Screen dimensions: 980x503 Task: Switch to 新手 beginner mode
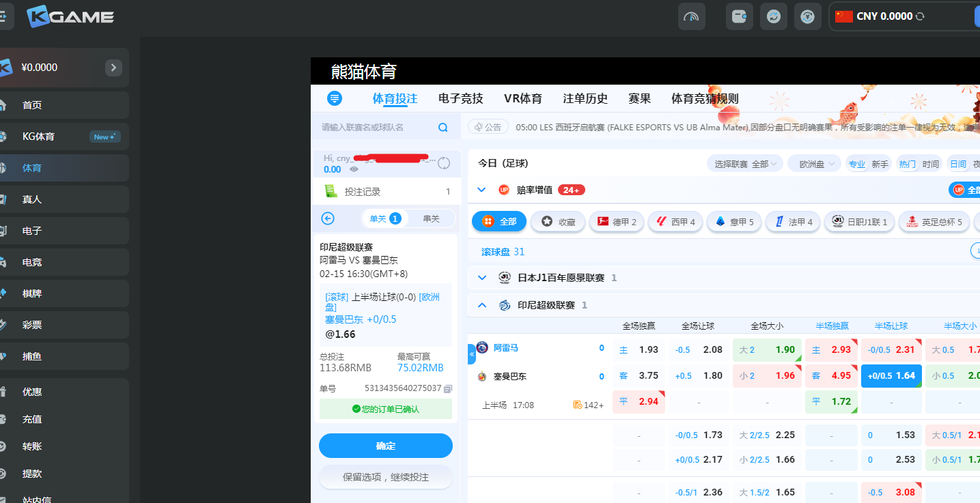880,164
